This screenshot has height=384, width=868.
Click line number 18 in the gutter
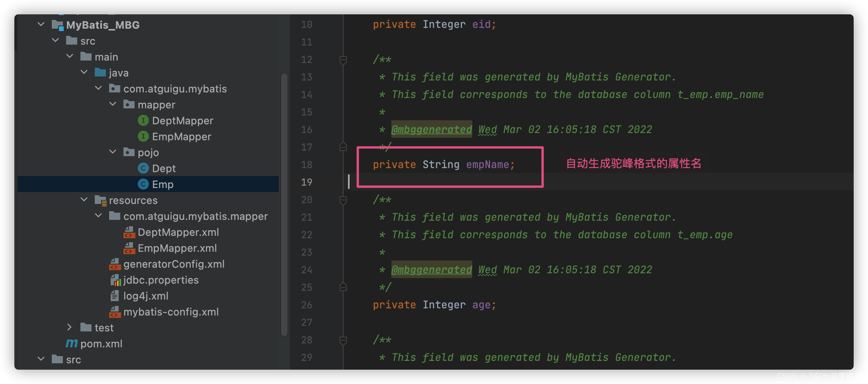click(x=307, y=165)
